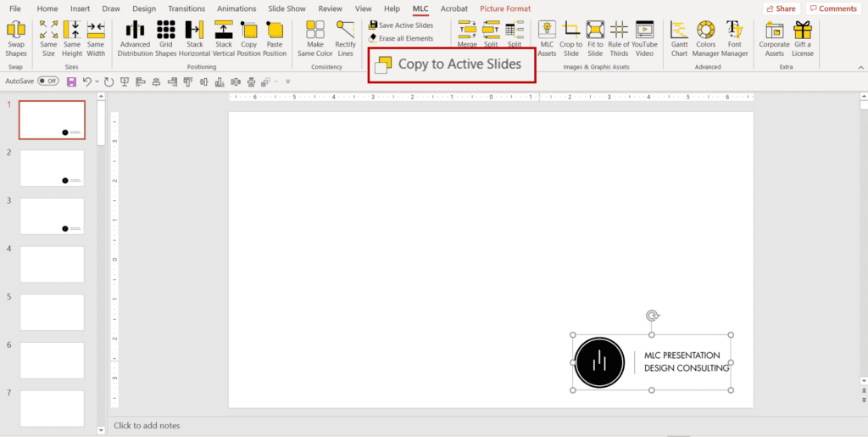This screenshot has height=437, width=868.
Task: Use the Crop to Slide tool
Action: (570, 38)
